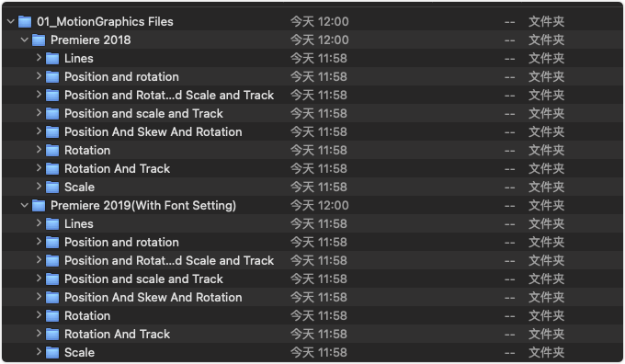Select Rotation And Track name under Premiere 2019
625x364 pixels.
tap(118, 334)
